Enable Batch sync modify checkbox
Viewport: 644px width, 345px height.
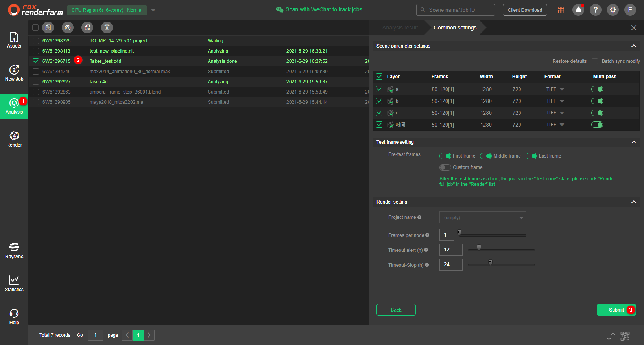pos(595,61)
